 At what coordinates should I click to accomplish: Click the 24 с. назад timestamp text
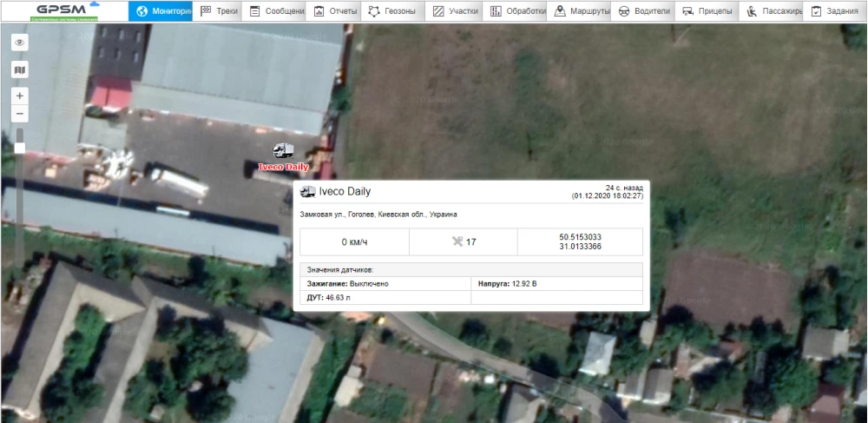(x=624, y=188)
